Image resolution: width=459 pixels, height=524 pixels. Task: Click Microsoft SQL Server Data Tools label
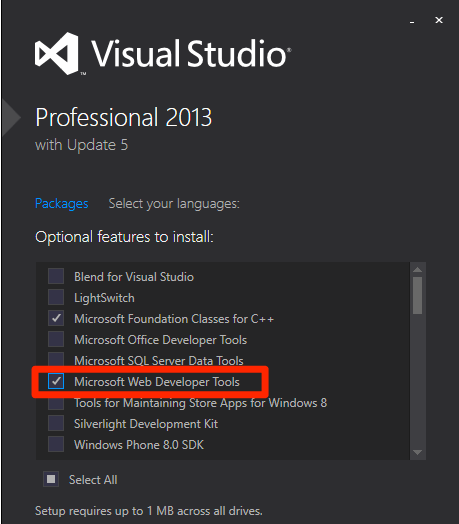click(159, 360)
